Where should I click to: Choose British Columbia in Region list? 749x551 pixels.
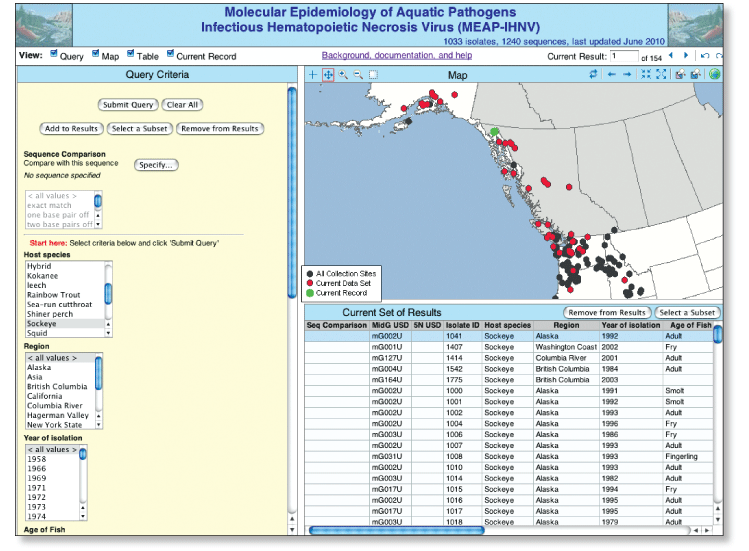58,386
